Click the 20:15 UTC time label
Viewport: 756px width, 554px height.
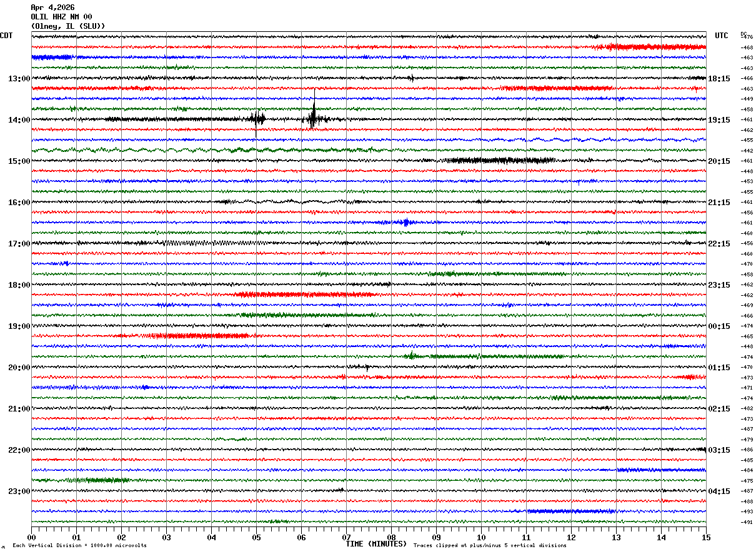coord(719,161)
